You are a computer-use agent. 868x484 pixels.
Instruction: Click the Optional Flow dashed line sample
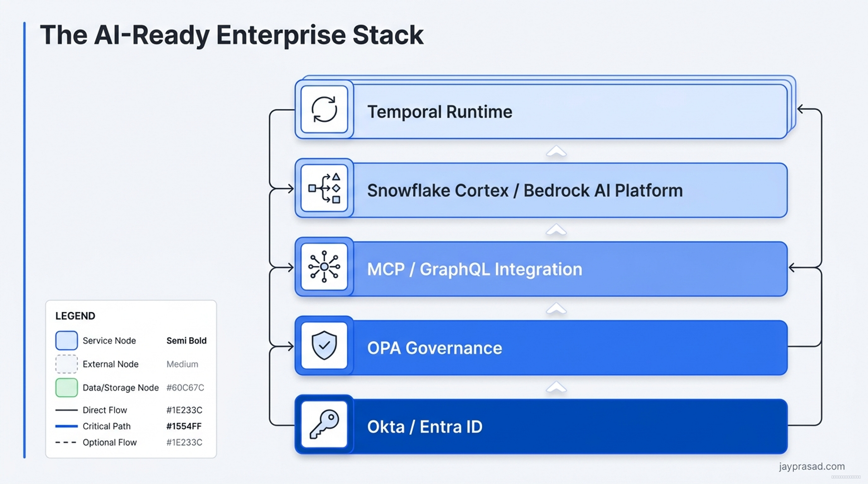pos(66,442)
